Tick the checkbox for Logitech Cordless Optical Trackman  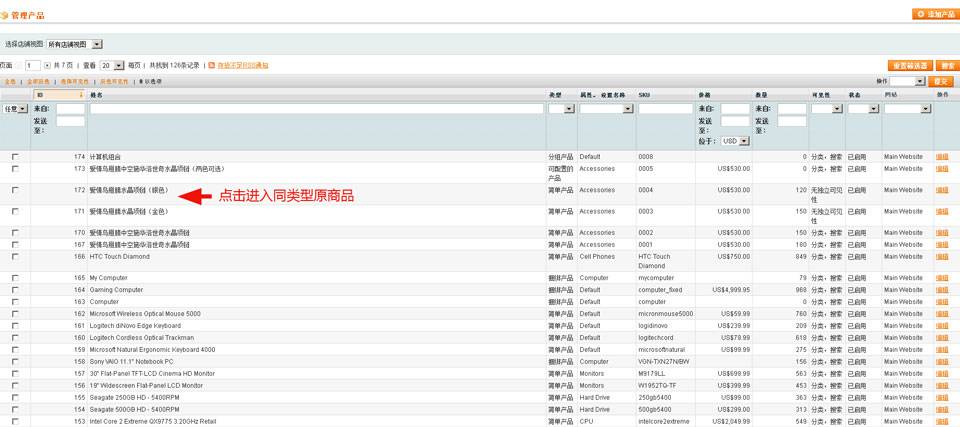click(x=15, y=338)
